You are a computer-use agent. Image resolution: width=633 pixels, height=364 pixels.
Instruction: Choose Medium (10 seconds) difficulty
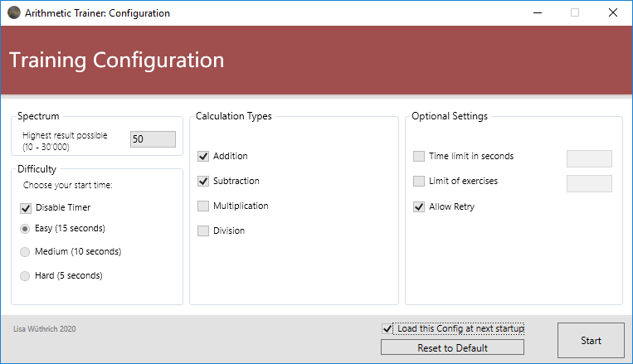[26, 251]
